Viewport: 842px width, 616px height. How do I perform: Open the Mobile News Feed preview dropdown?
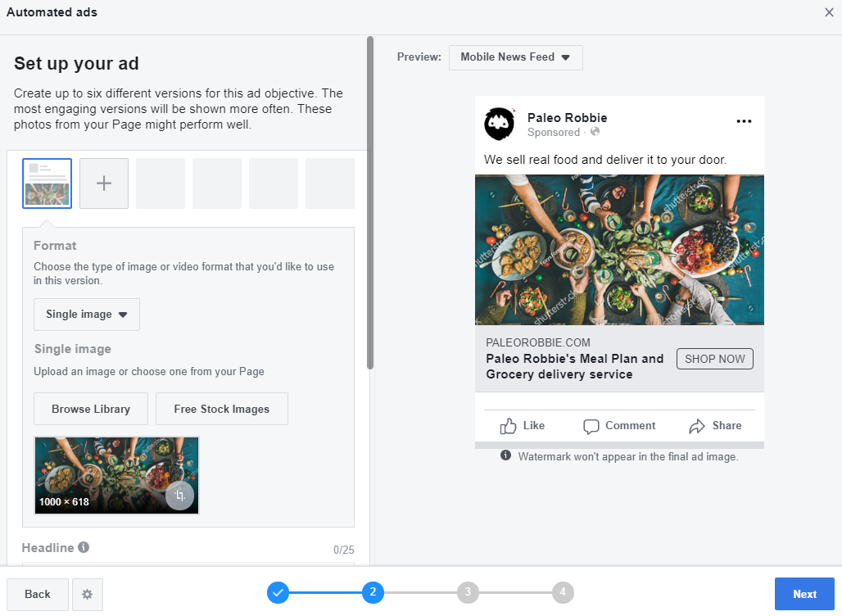[x=515, y=57]
